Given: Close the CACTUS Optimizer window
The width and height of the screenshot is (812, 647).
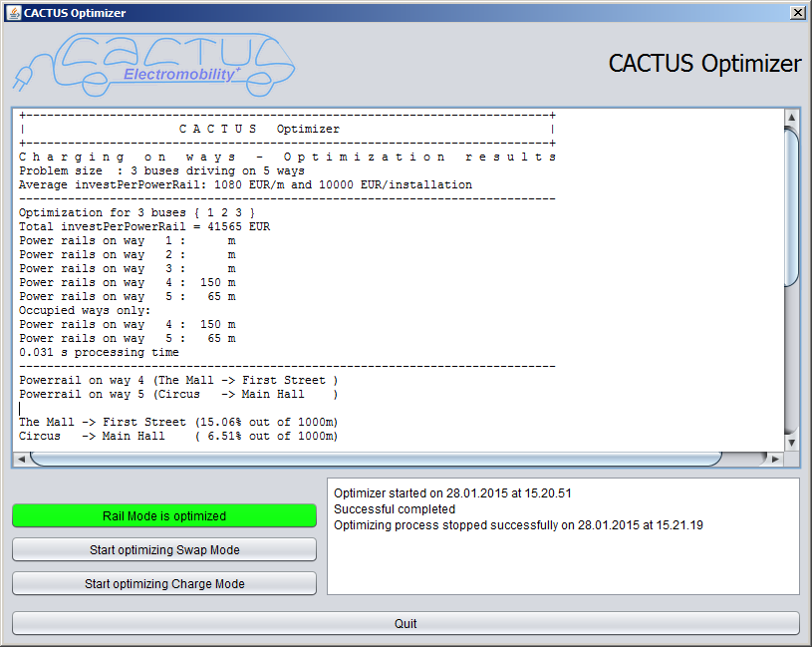Looking at the screenshot, I should coord(797,12).
